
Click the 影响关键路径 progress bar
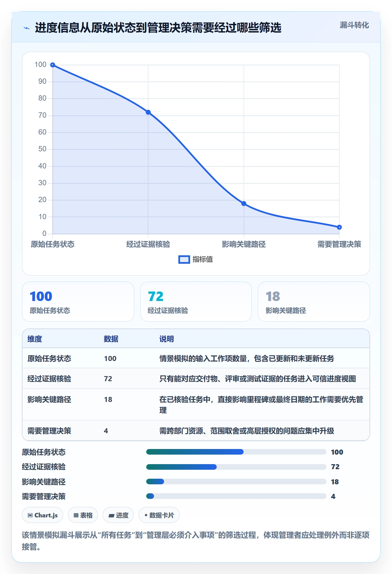(236, 482)
